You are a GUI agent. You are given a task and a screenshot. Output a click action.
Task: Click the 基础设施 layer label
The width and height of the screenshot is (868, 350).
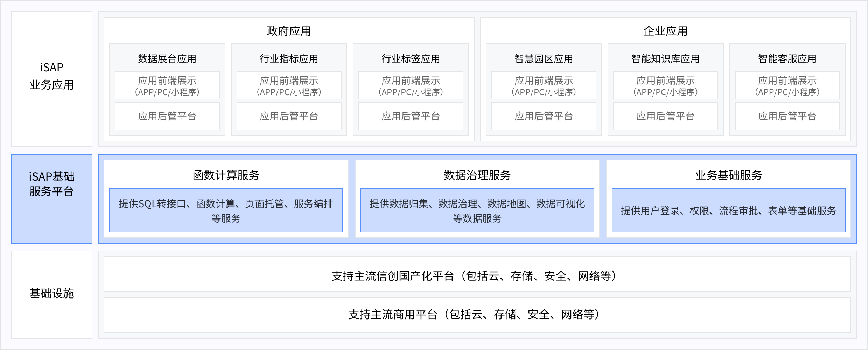52,293
